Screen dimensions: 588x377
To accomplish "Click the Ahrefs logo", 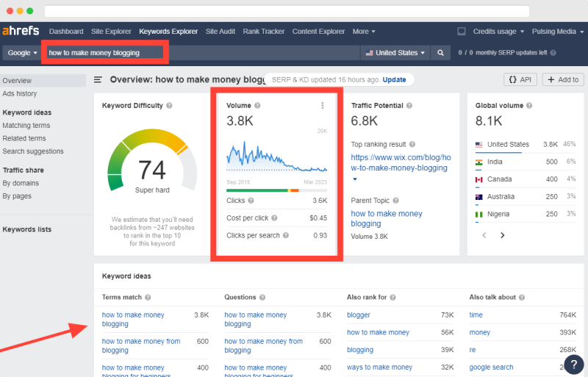I will tap(21, 31).
